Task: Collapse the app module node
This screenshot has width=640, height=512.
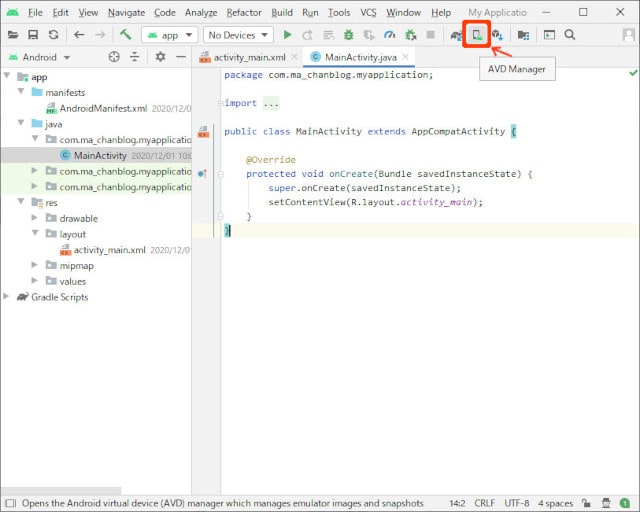Action: point(7,76)
